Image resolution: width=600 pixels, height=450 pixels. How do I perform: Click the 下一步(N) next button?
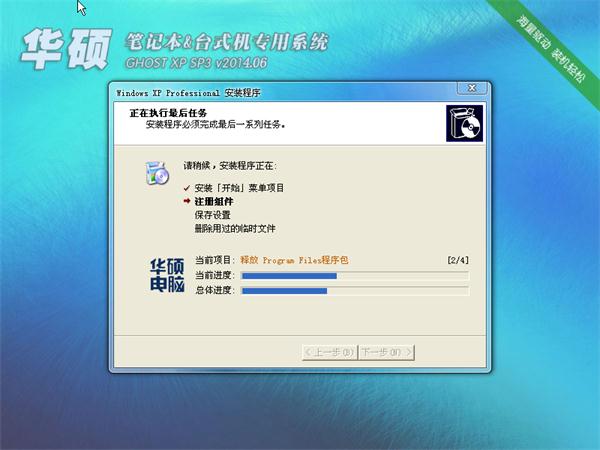[x=385, y=352]
